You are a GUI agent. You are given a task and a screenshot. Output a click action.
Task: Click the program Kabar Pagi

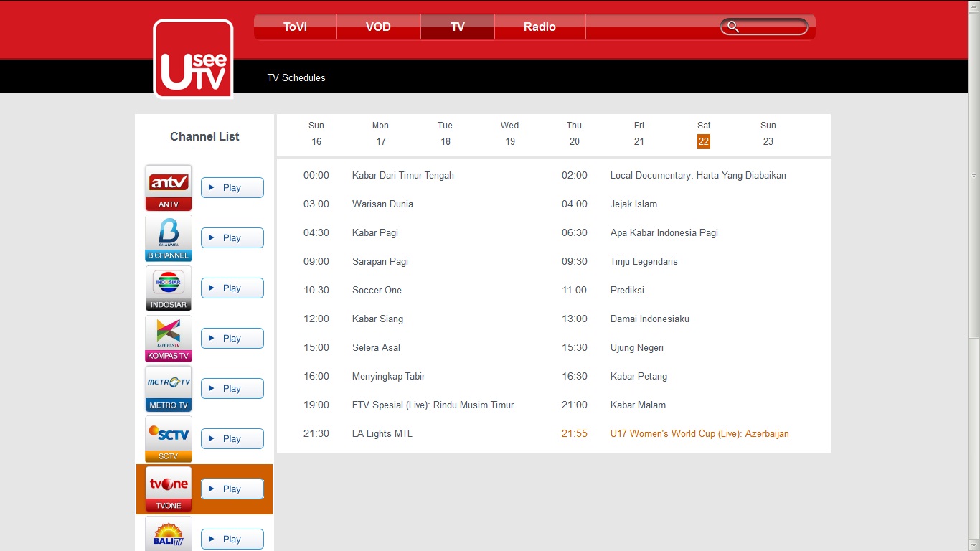375,232
